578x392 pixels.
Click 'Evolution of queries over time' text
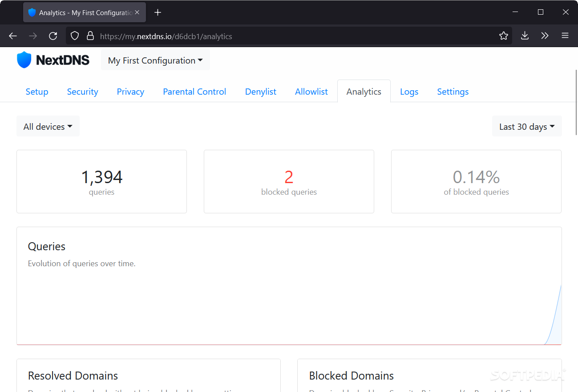click(82, 264)
